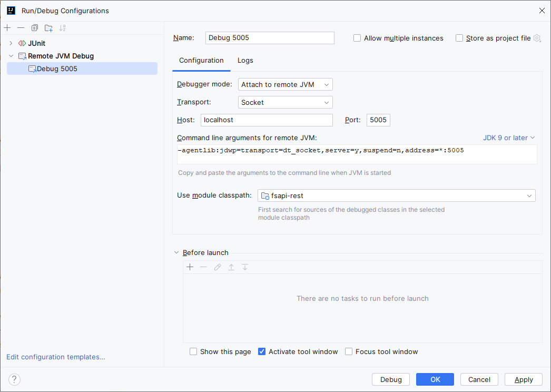Open the help icon
Image resolution: width=551 pixels, height=392 pixels.
[x=14, y=379]
